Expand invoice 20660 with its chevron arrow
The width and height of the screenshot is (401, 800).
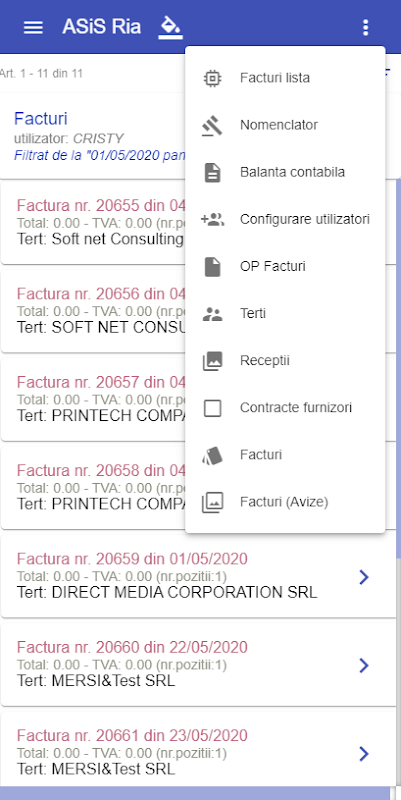363,665
